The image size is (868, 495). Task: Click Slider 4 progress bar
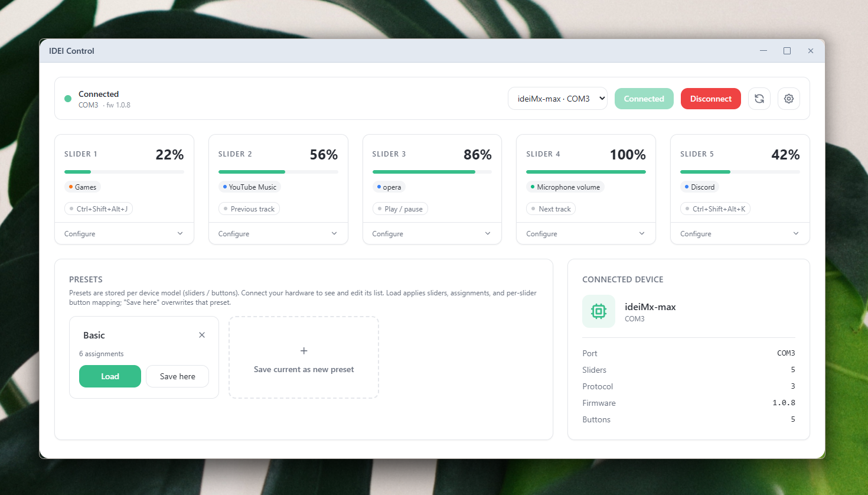pos(586,172)
